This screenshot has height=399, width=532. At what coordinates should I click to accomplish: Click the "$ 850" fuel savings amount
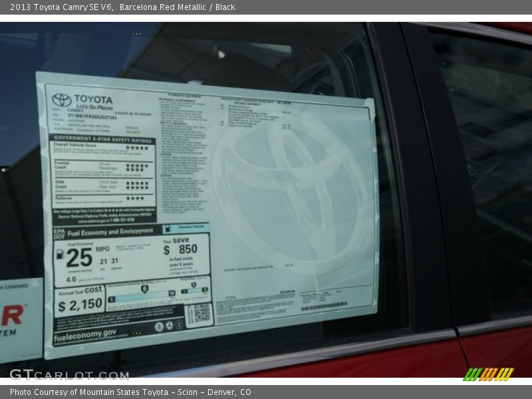(180, 249)
